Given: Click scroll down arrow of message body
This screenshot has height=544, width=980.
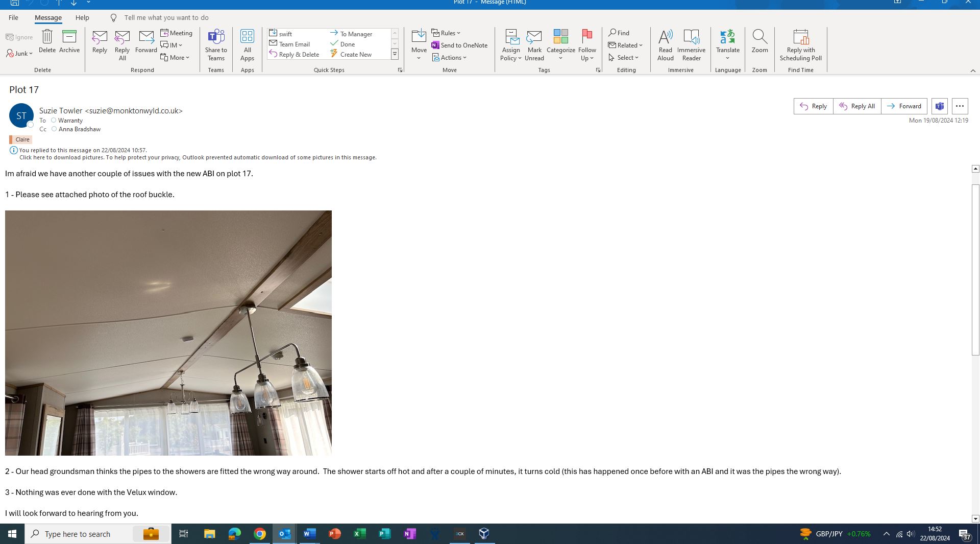Looking at the screenshot, I should click(975, 519).
